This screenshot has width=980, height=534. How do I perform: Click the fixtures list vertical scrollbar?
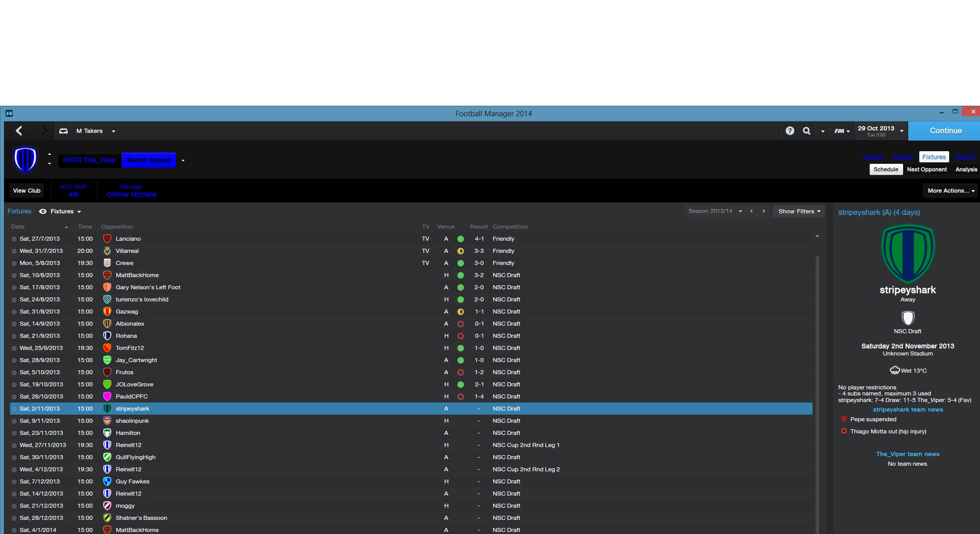(817, 394)
